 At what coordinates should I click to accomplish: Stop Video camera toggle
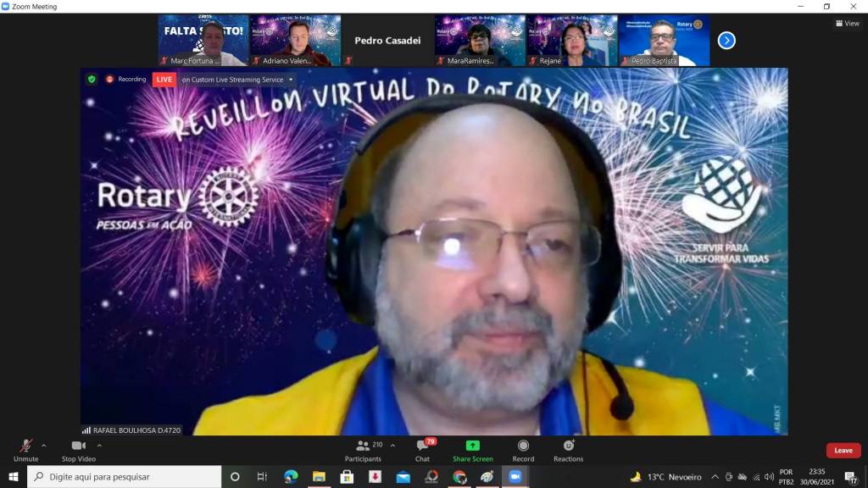point(78,448)
